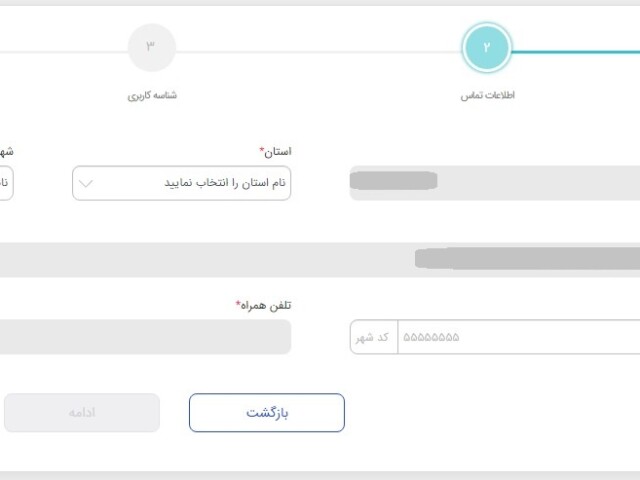Screen dimensions: 640x480
Task: Click progress line between steps 2 and 3
Action: coord(320,51)
